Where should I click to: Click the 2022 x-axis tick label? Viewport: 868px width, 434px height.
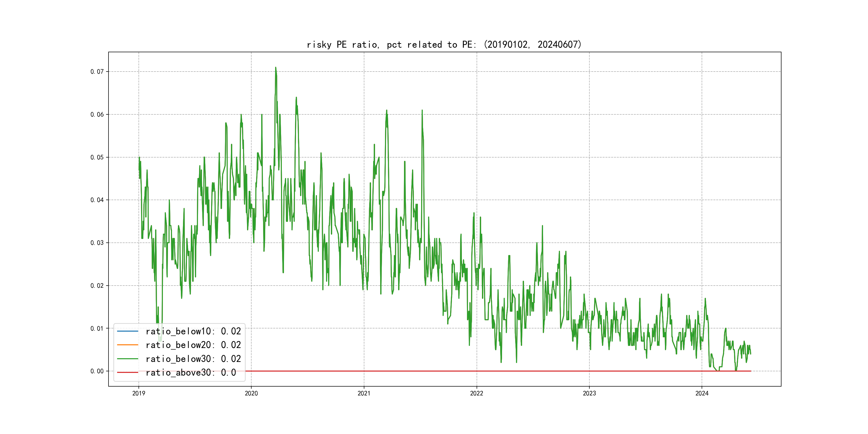[476, 393]
